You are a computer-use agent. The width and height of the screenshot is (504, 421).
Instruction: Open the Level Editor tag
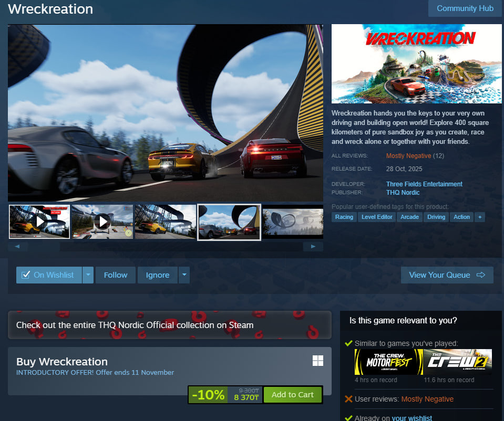click(377, 217)
